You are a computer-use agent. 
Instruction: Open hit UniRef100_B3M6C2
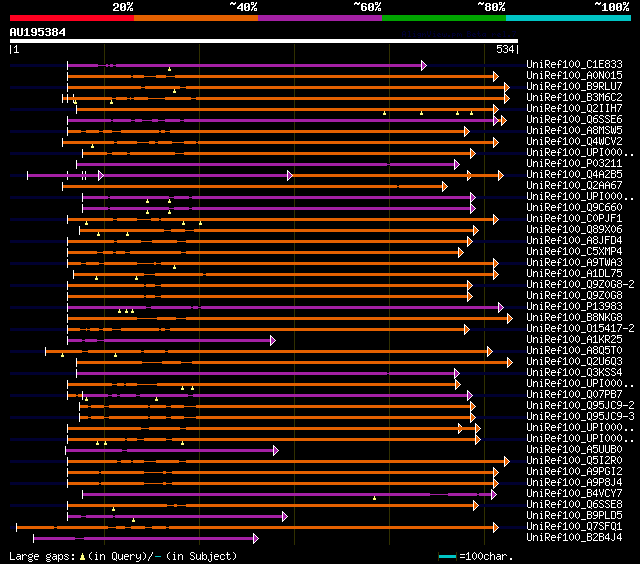(574, 97)
